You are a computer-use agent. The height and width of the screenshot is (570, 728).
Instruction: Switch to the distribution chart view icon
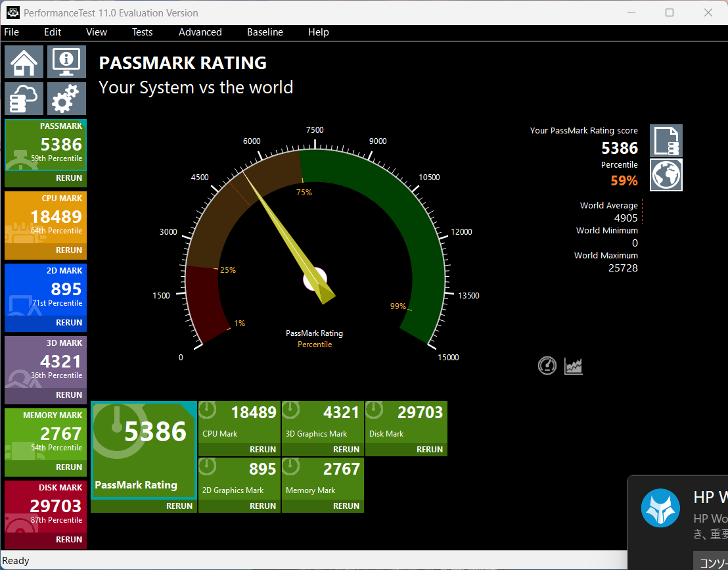coord(574,366)
